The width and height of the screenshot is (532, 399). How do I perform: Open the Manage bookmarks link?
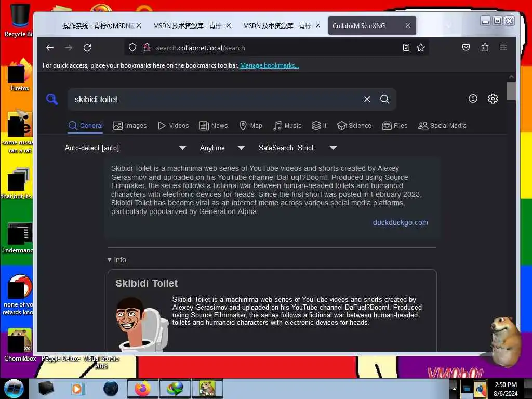point(270,65)
